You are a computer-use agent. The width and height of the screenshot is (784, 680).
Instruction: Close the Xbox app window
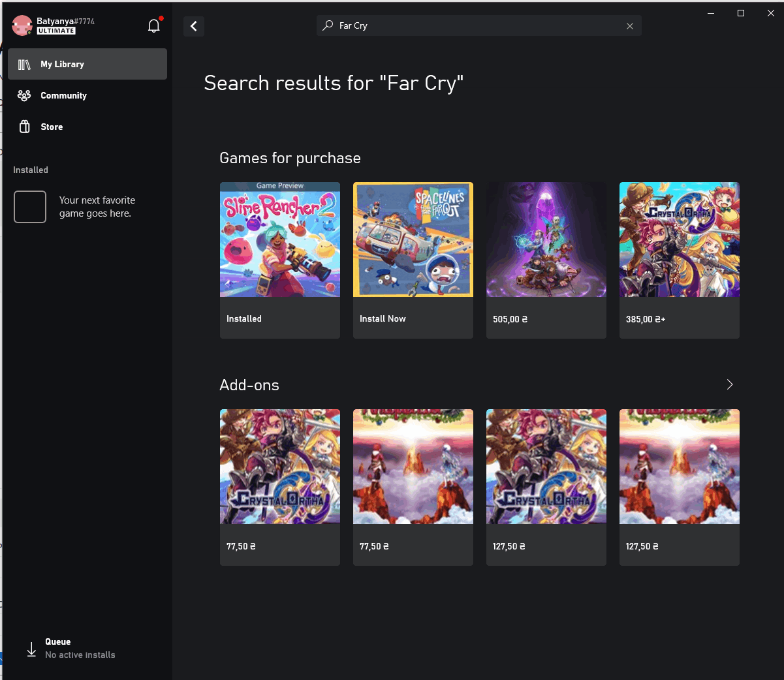click(x=770, y=13)
